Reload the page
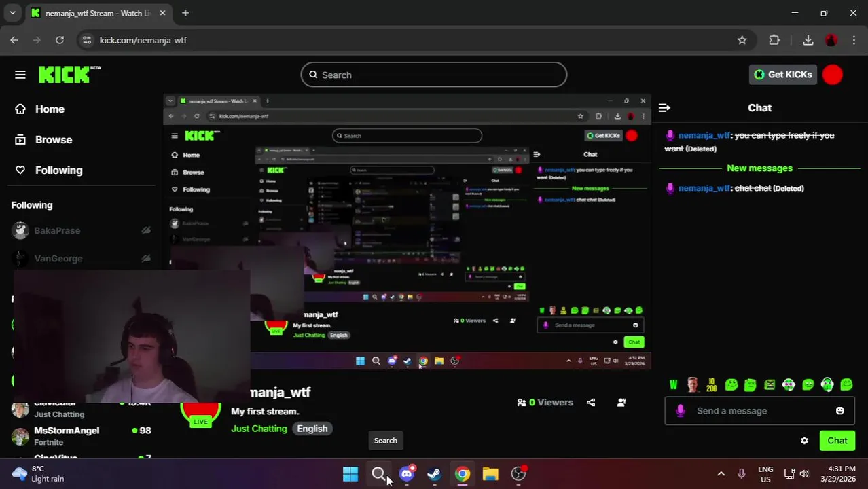 [60, 40]
